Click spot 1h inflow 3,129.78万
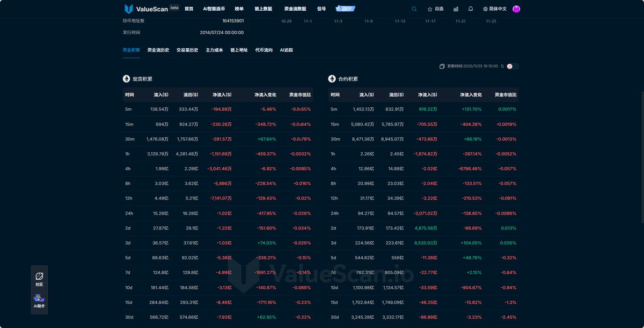Image resolution: width=644 pixels, height=328 pixels. click(x=157, y=154)
